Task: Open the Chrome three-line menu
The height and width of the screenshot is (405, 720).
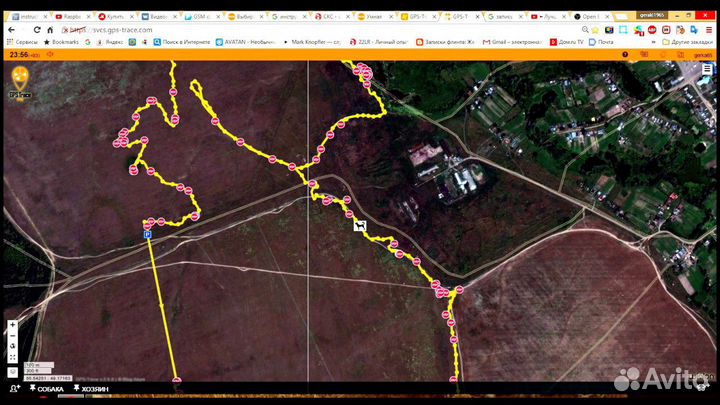Action: 709,30
